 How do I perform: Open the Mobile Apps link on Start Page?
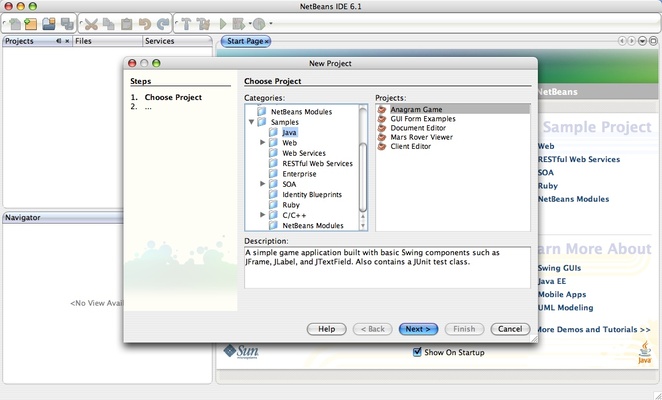click(562, 295)
